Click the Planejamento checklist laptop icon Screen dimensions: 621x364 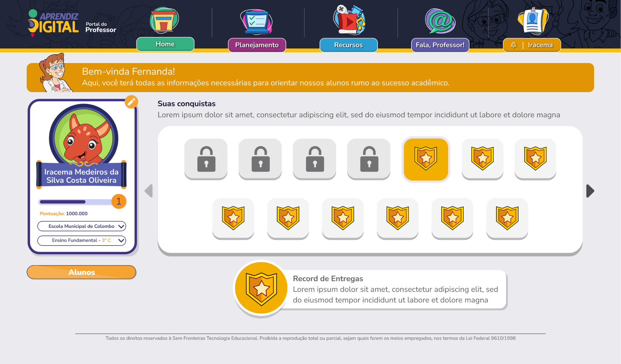click(x=257, y=22)
